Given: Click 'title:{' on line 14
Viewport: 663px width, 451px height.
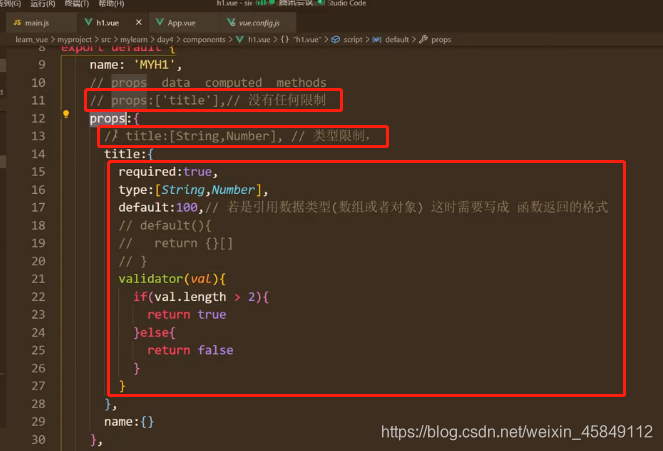Looking at the screenshot, I should click(129, 154).
